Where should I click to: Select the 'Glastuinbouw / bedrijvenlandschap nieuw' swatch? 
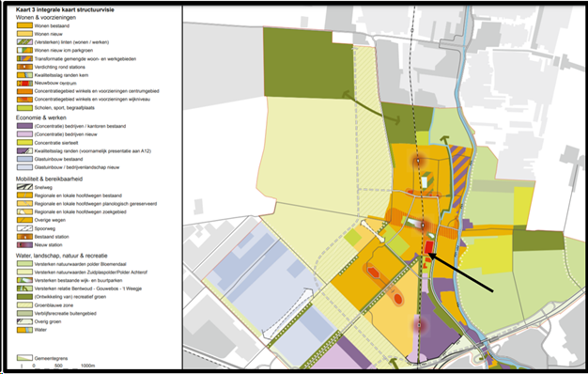coord(24,167)
